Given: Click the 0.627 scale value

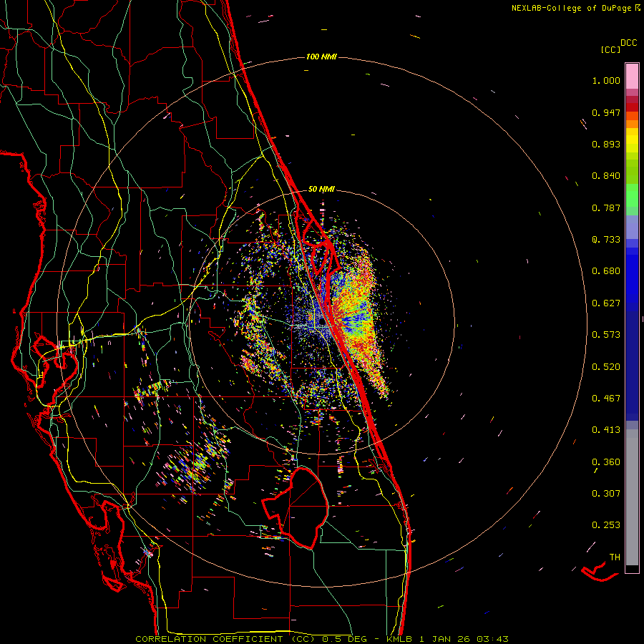Looking at the screenshot, I should [606, 303].
